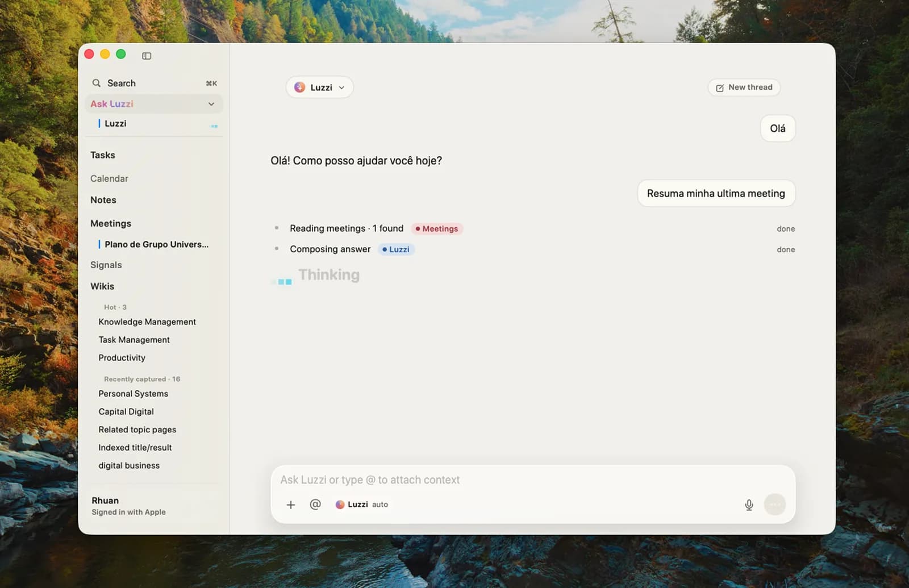Open the Luzzi model dropdown at top
Viewport: 909px width, 588px height.
[319, 87]
